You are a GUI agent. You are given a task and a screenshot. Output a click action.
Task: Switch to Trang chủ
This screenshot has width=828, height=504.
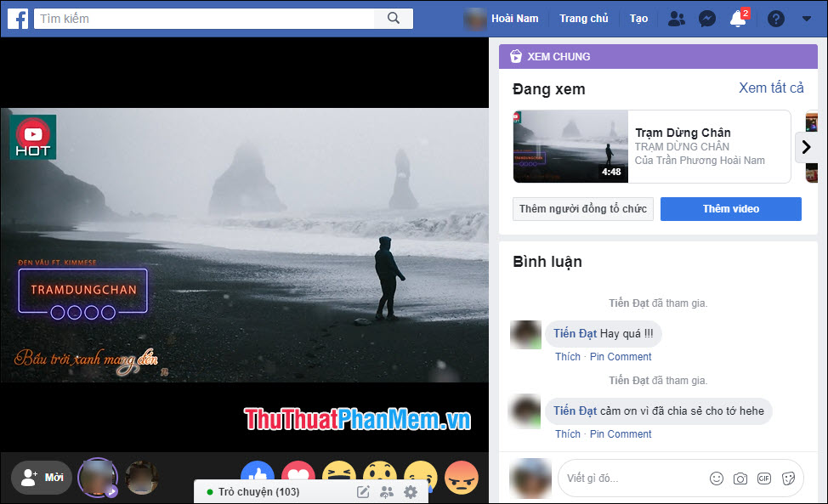click(584, 18)
